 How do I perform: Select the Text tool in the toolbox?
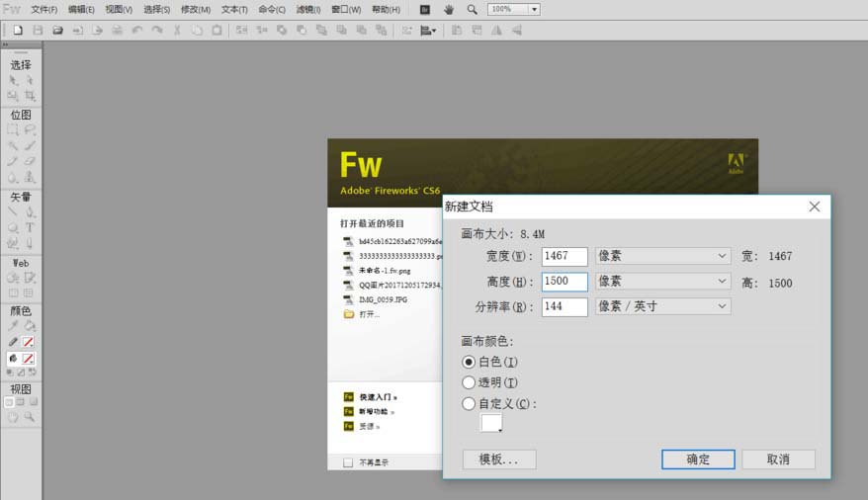[x=30, y=227]
